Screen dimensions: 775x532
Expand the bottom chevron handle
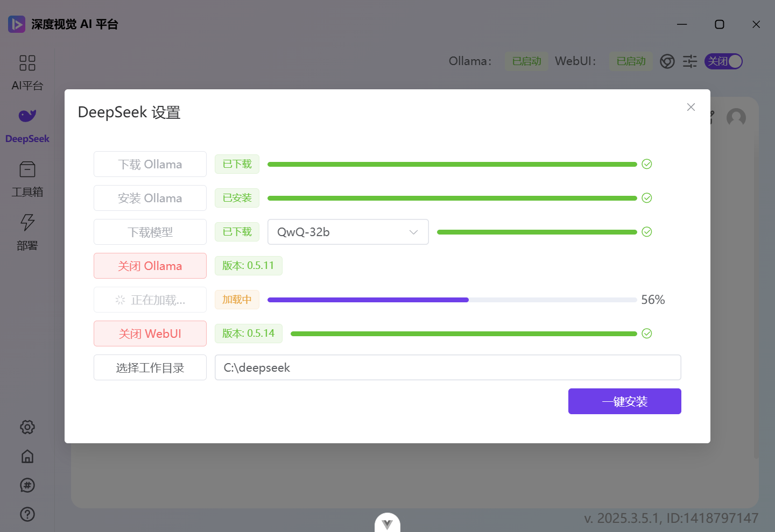(387, 523)
